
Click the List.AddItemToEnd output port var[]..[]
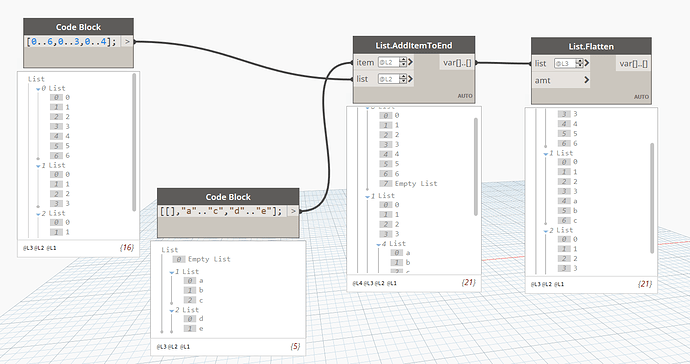click(457, 63)
